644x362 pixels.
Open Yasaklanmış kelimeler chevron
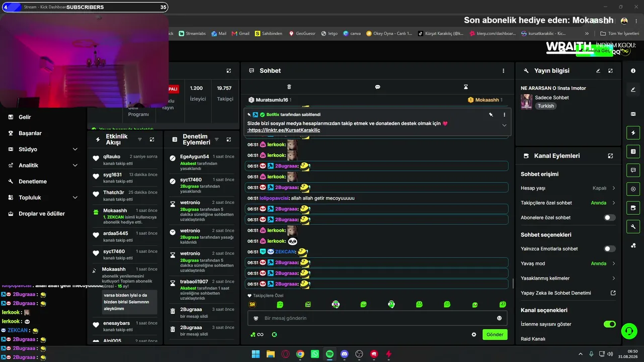[613, 278]
